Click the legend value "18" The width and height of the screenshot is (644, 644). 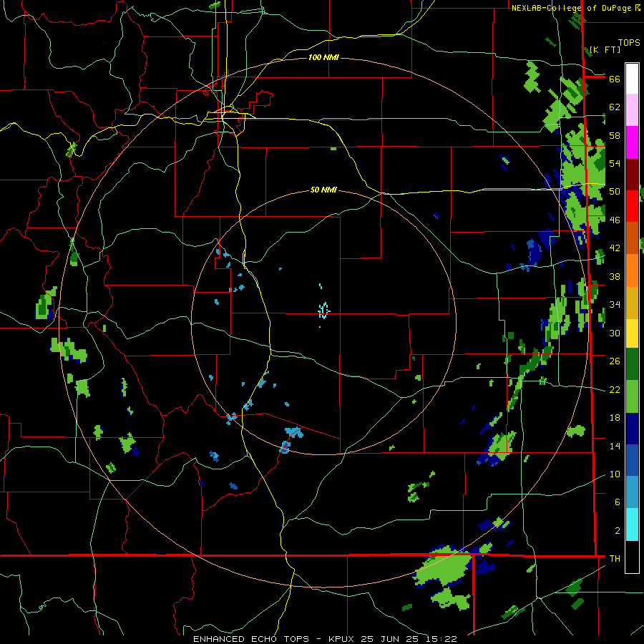(615, 418)
